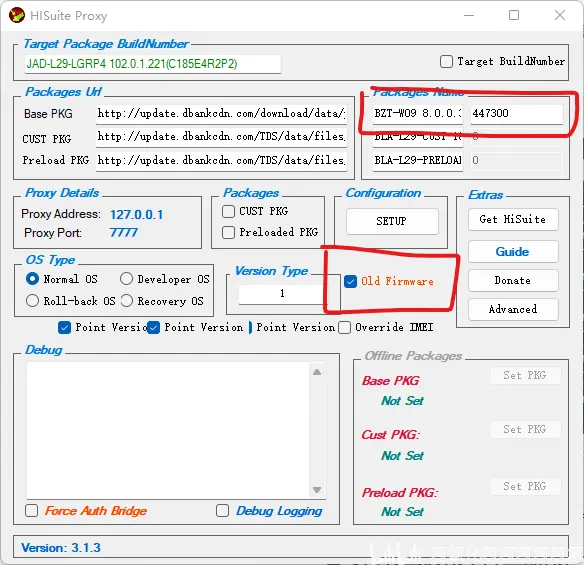Image resolution: width=584 pixels, height=565 pixels.
Task: Enable the Force Auth Bridge checkbox
Action: [x=31, y=511]
